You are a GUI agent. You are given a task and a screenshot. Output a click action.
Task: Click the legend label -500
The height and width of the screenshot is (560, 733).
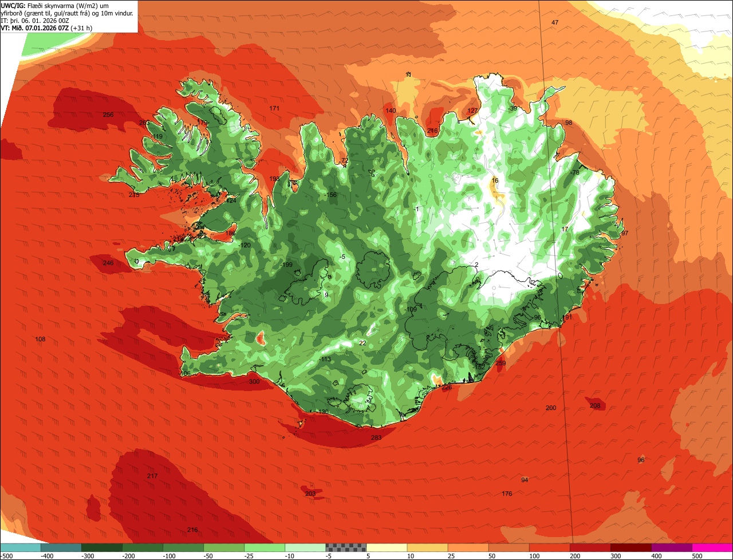(7, 555)
